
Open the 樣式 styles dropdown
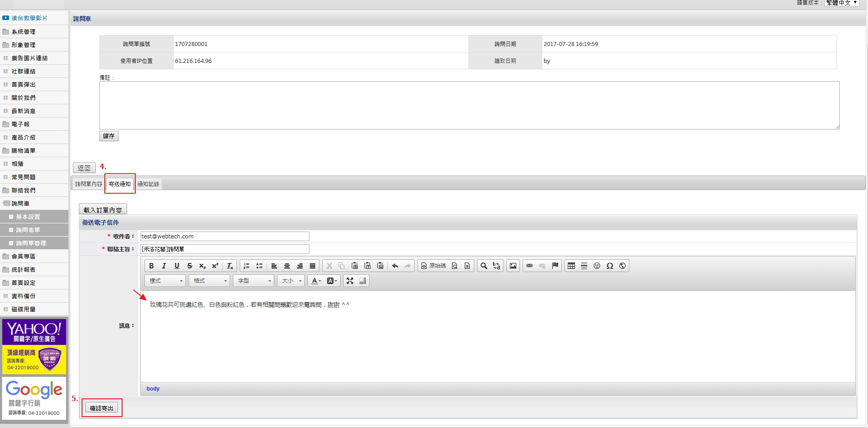165,281
